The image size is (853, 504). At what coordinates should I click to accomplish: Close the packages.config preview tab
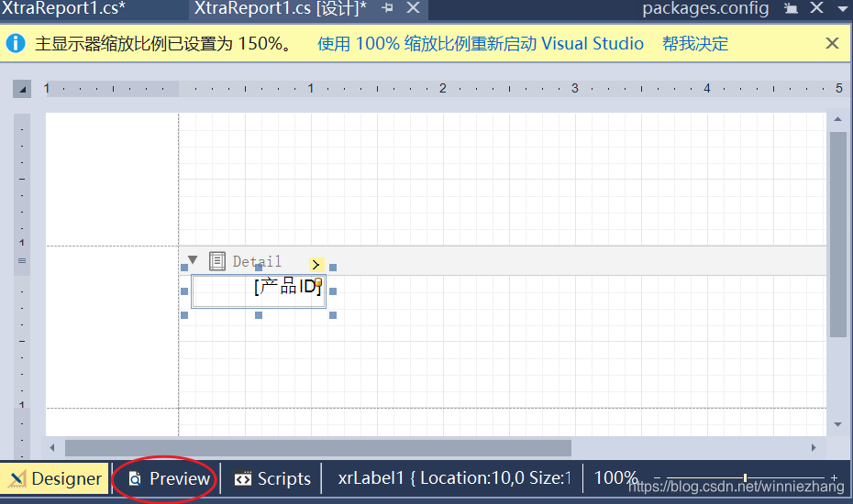click(816, 7)
